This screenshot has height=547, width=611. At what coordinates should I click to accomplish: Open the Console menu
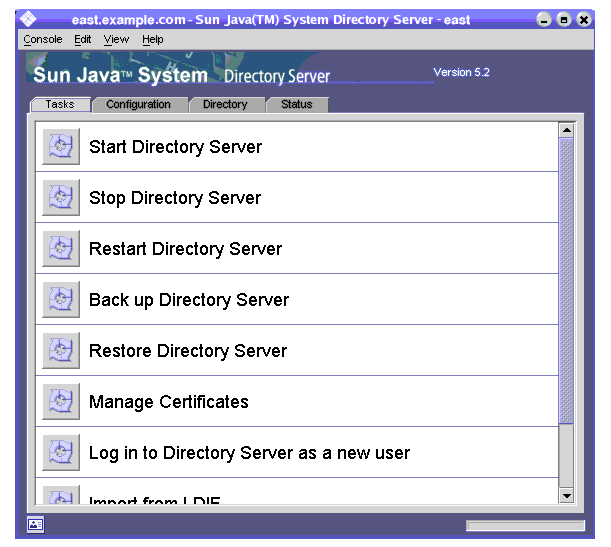click(x=43, y=39)
